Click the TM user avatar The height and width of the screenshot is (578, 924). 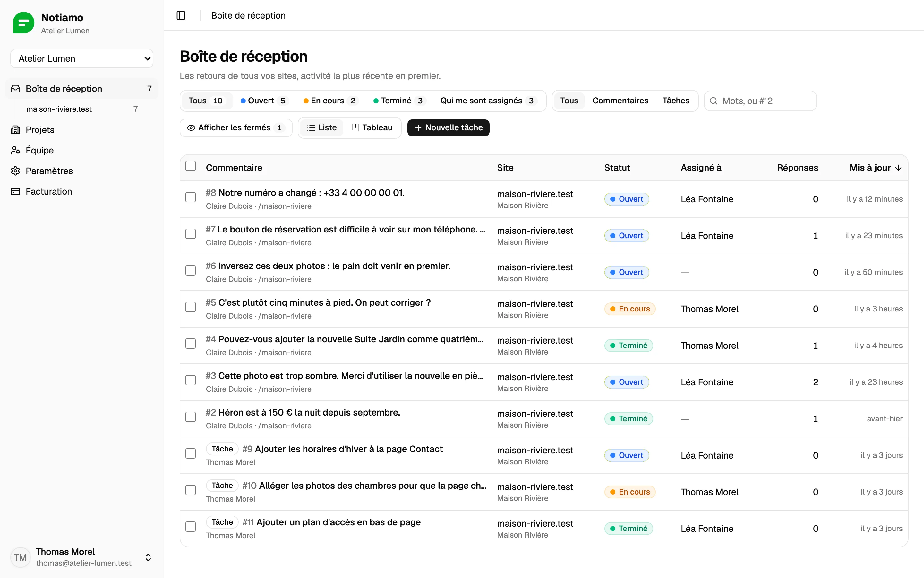coord(20,557)
